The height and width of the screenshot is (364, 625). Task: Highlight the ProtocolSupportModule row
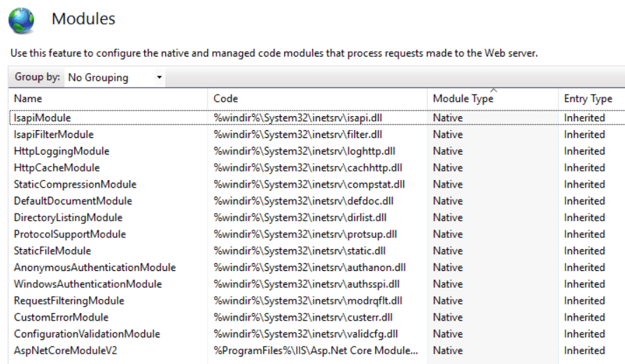click(70, 234)
